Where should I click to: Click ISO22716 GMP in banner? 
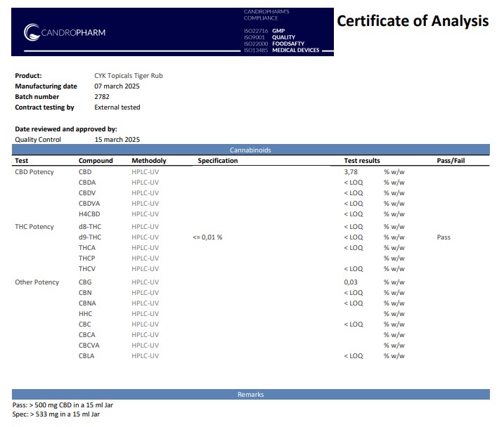(264, 31)
